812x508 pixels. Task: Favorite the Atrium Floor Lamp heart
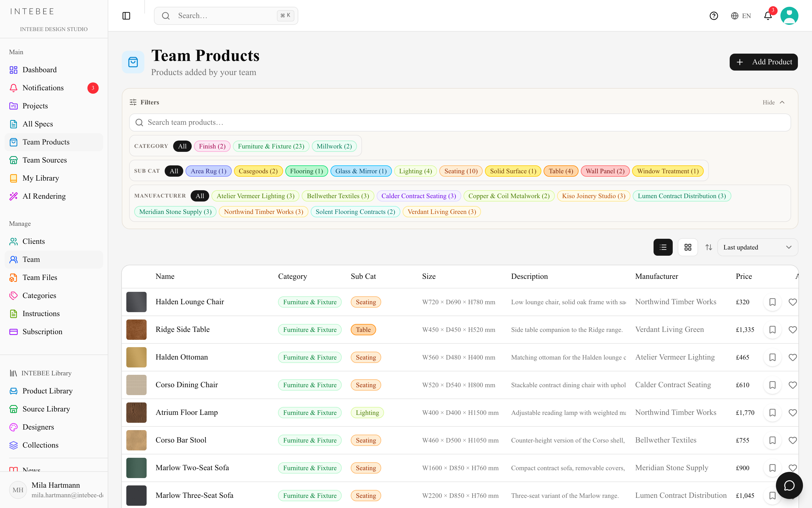(793, 413)
